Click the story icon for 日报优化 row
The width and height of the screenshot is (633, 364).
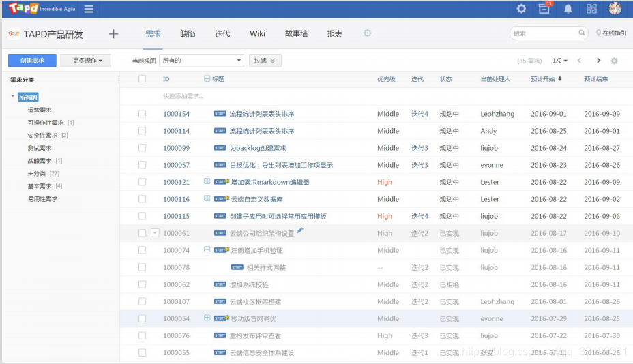(x=220, y=165)
